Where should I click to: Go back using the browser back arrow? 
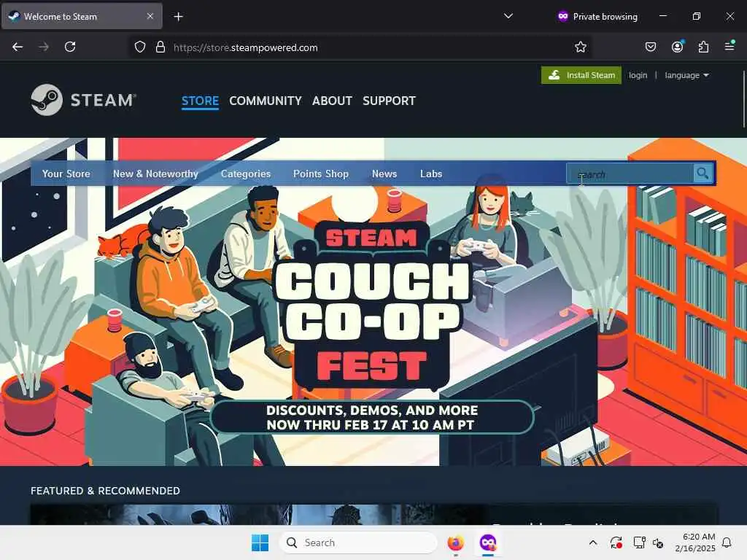tap(18, 47)
